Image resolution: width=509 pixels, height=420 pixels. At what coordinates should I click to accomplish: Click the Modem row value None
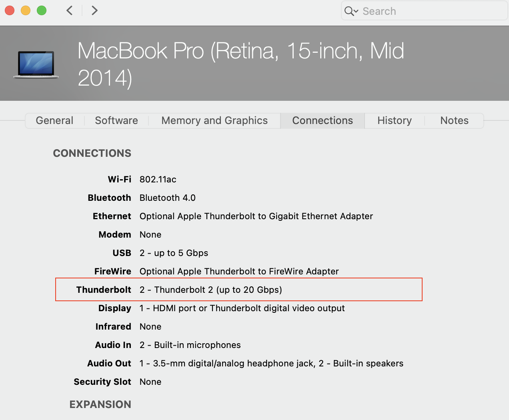pos(150,234)
